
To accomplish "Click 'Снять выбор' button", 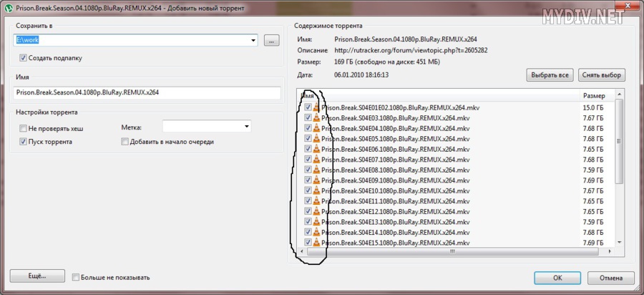I will (602, 75).
